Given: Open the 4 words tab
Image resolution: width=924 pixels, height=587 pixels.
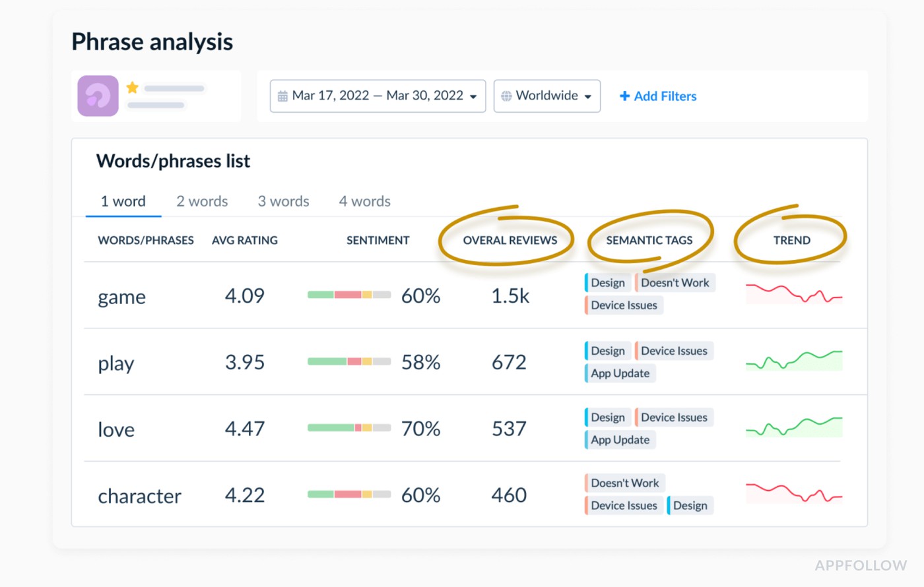Looking at the screenshot, I should click(364, 201).
